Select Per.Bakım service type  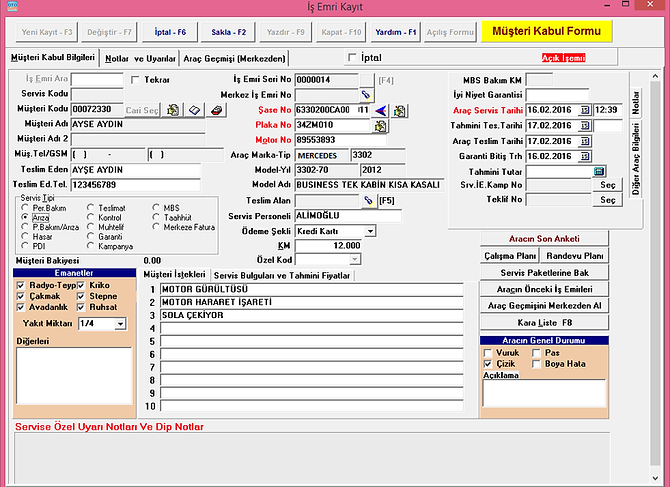click(x=25, y=208)
